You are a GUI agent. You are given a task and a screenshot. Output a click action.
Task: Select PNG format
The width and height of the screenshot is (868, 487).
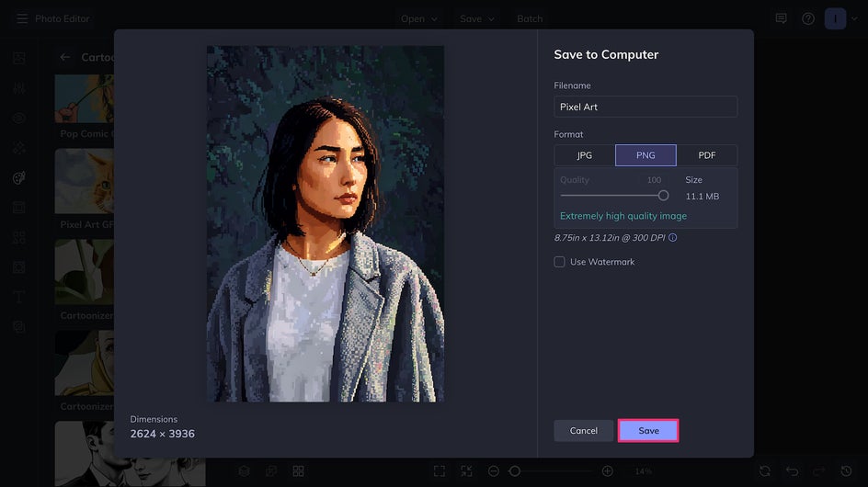click(645, 155)
